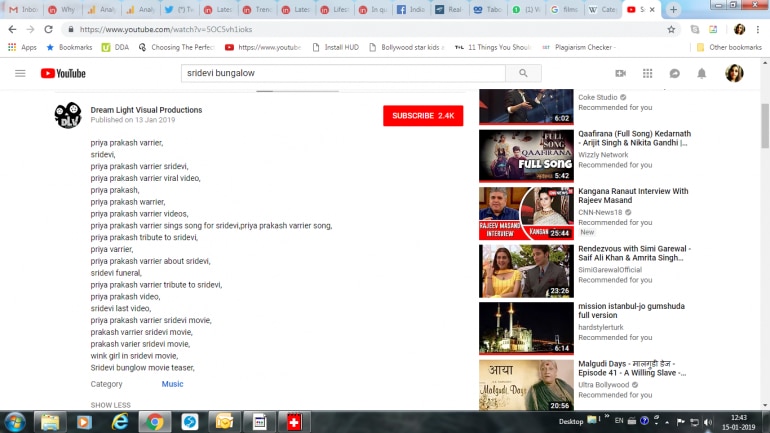This screenshot has height=433, width=770.
Task: Open a new browser tab
Action: tap(674, 9)
